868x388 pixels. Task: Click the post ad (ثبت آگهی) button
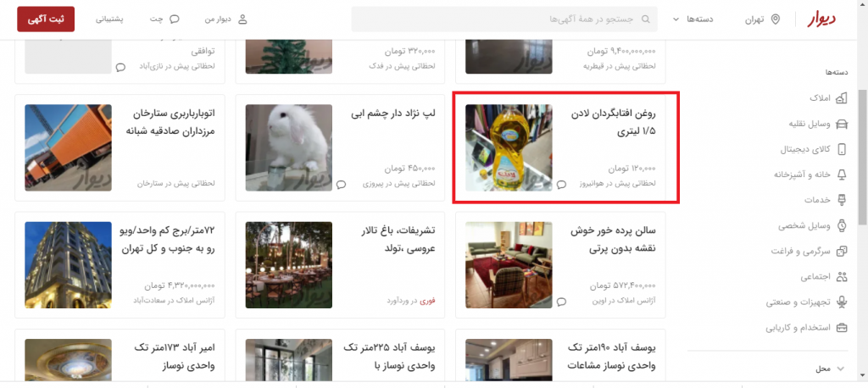click(x=46, y=19)
